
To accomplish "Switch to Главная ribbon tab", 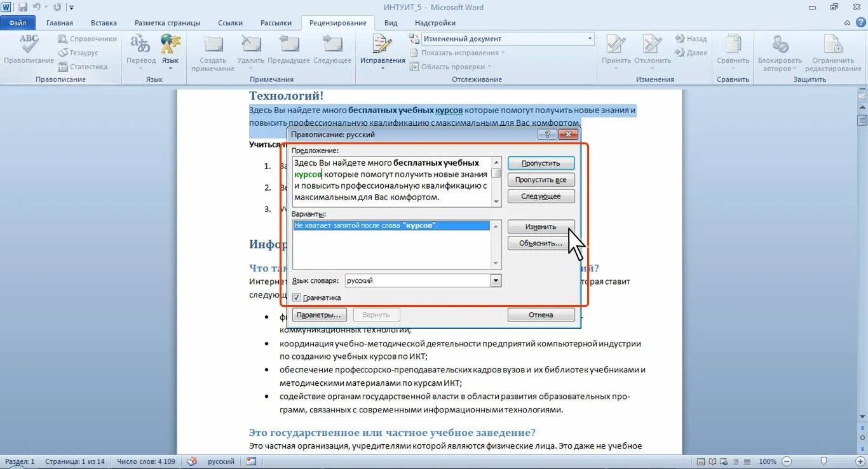I will pyautogui.click(x=60, y=23).
